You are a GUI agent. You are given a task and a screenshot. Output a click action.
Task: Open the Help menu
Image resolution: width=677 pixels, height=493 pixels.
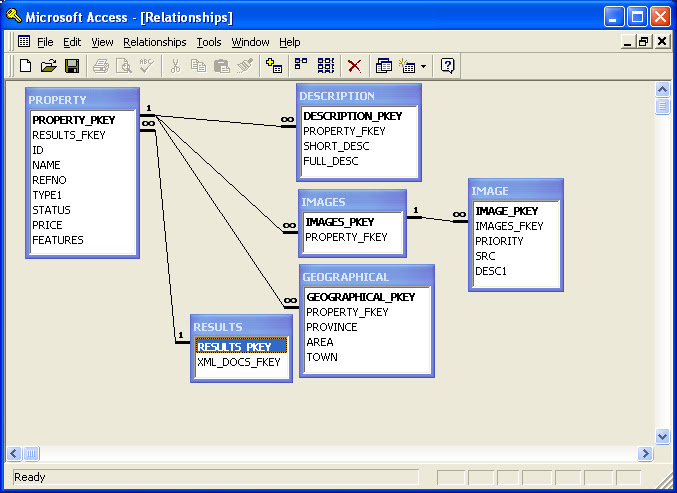[289, 42]
